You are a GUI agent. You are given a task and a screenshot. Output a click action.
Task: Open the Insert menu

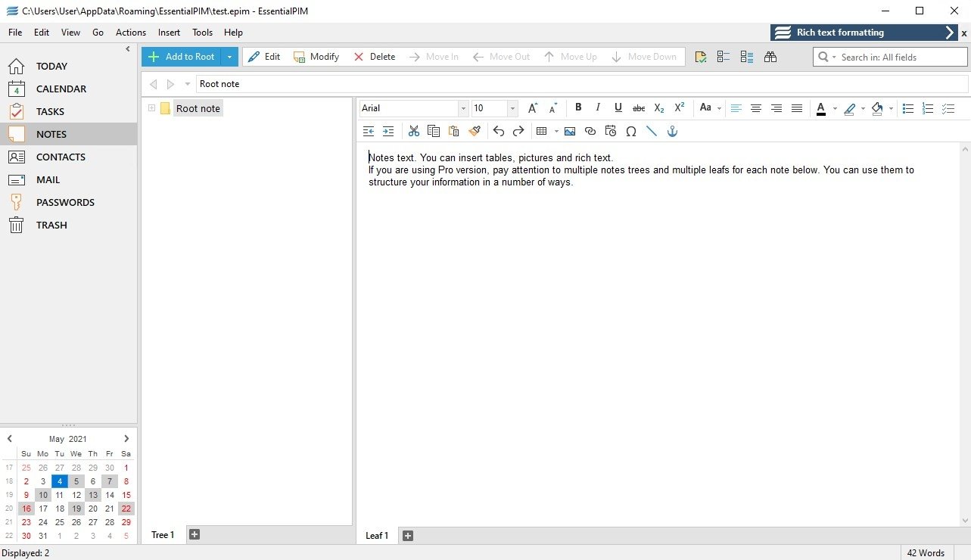point(169,33)
